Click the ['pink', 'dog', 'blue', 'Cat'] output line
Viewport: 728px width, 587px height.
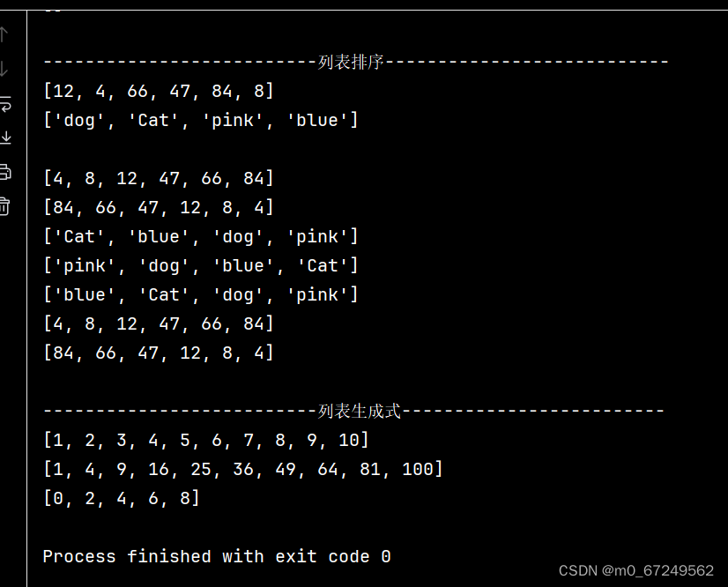(201, 265)
